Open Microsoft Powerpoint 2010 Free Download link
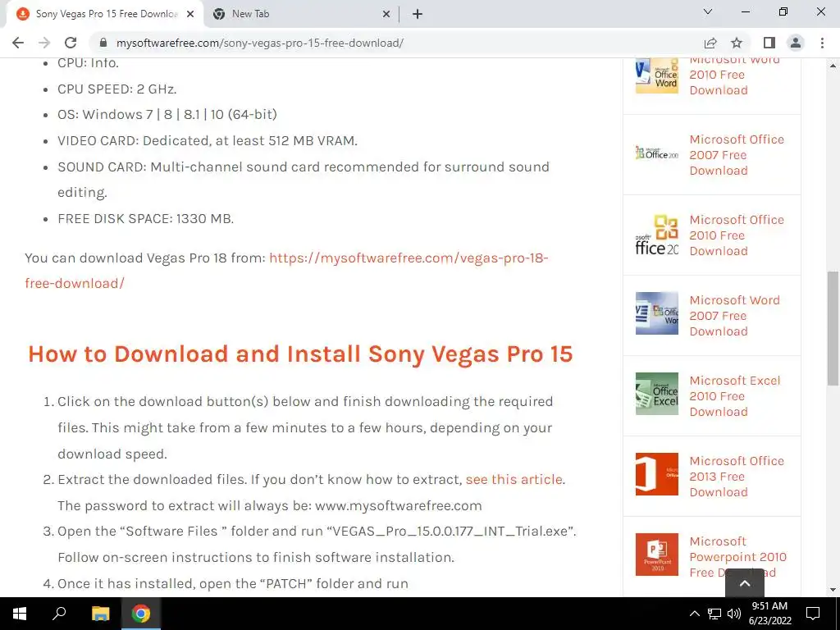 (x=737, y=557)
